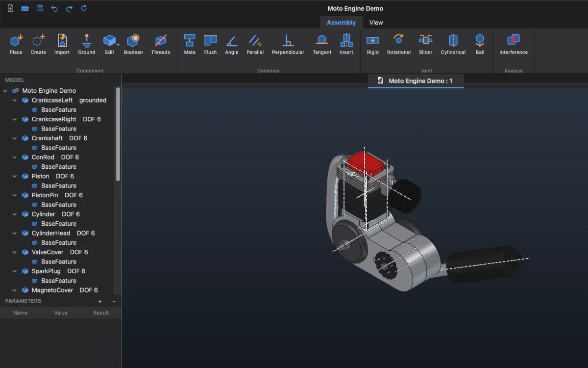This screenshot has height=368, width=588.
Task: Click the Rotational joint icon
Action: coord(399,44)
